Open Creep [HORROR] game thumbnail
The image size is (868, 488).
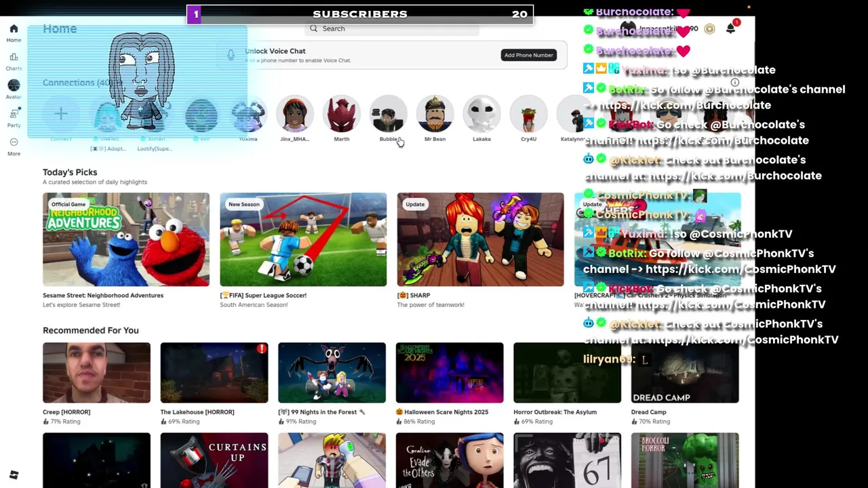(x=96, y=373)
